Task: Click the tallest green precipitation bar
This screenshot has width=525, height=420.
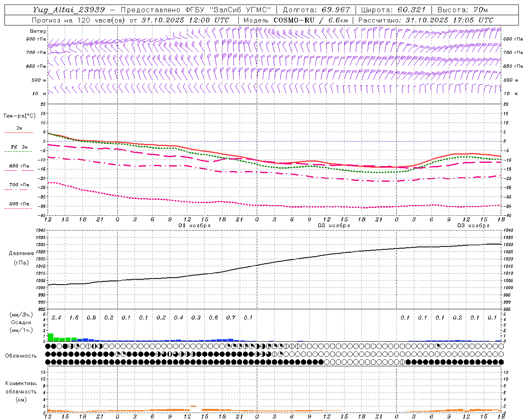Action: (x=50, y=337)
